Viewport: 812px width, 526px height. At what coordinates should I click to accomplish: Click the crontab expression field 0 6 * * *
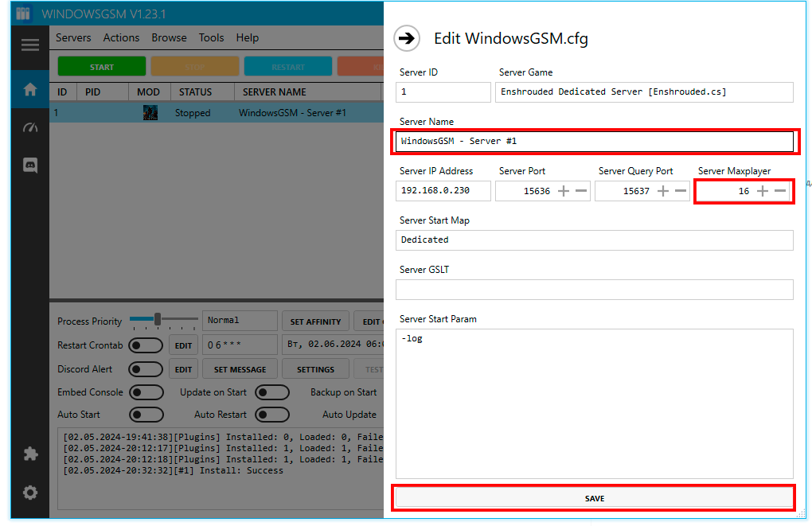240,345
